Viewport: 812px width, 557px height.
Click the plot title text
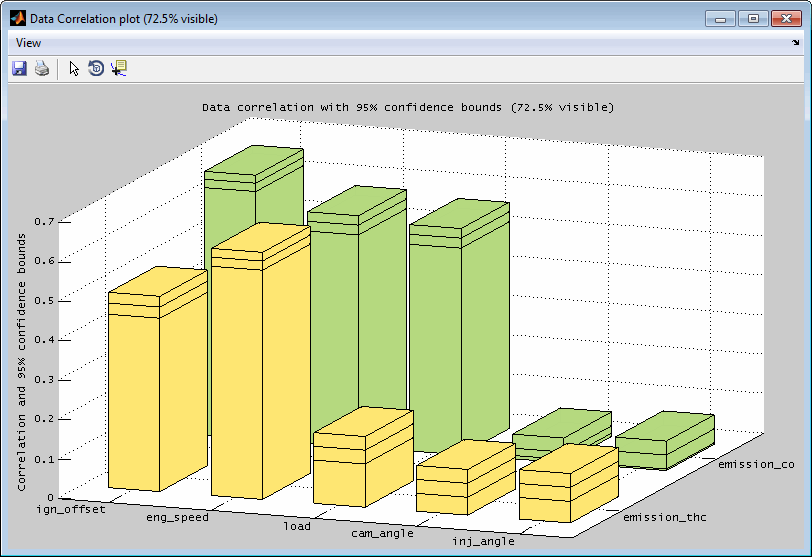coord(408,107)
